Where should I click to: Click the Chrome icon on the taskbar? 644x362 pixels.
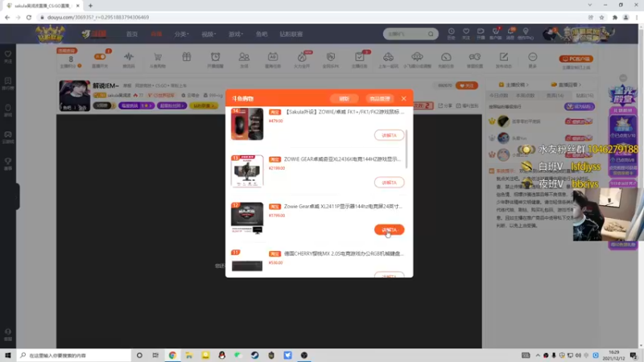tap(172, 356)
